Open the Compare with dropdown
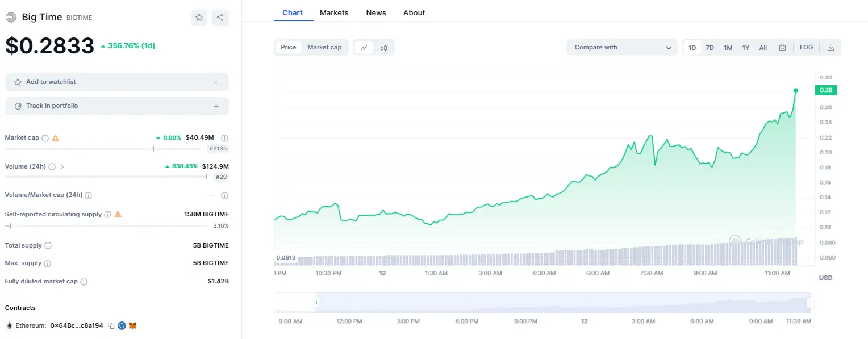 622,47
